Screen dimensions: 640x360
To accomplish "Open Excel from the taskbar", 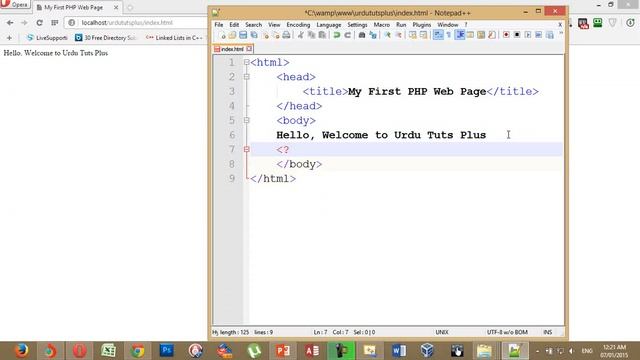I will point(108,351).
